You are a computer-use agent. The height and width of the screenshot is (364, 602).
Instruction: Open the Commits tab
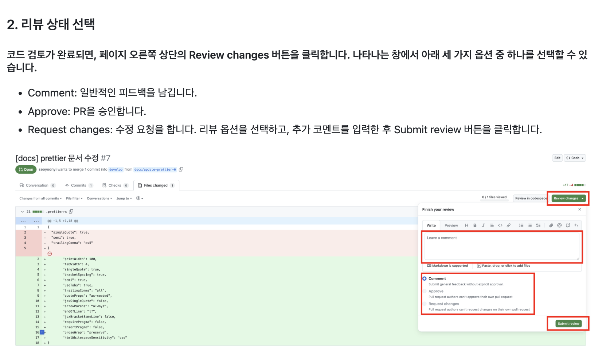(x=79, y=185)
